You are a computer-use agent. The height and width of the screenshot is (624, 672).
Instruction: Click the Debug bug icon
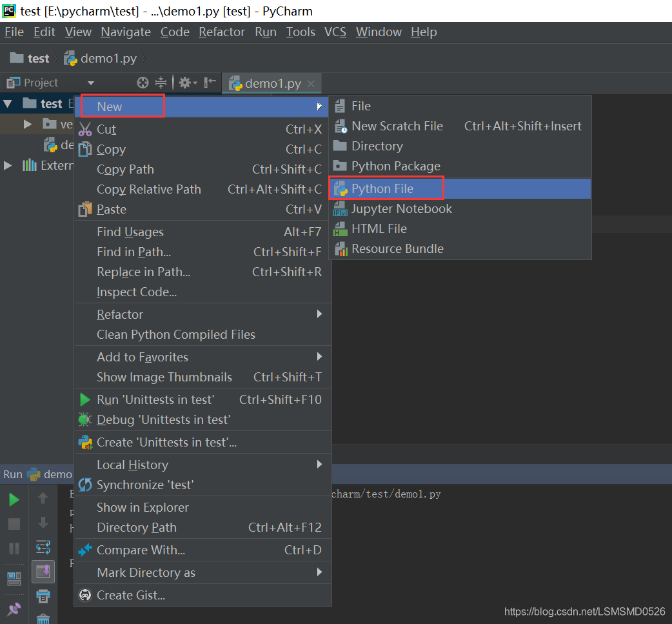85,419
